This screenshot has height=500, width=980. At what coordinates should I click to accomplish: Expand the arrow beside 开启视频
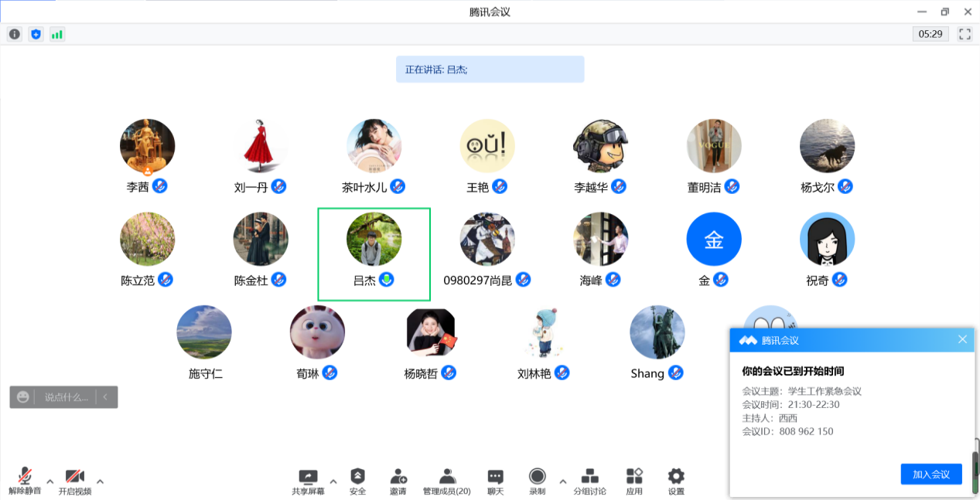[100, 481]
